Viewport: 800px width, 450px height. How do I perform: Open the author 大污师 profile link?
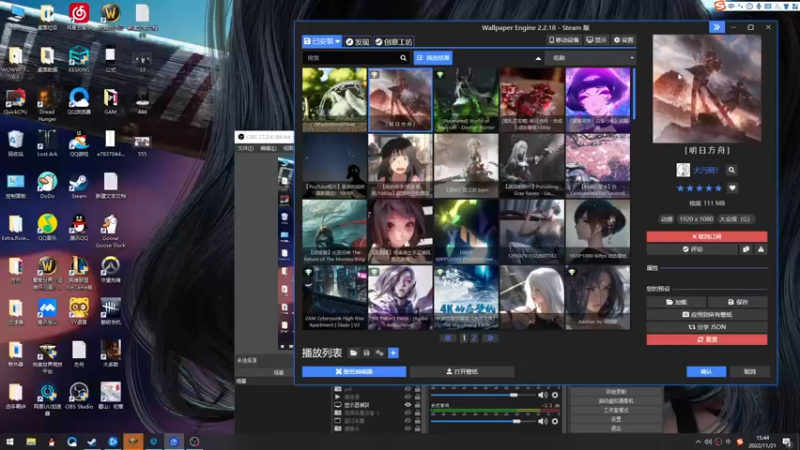705,170
